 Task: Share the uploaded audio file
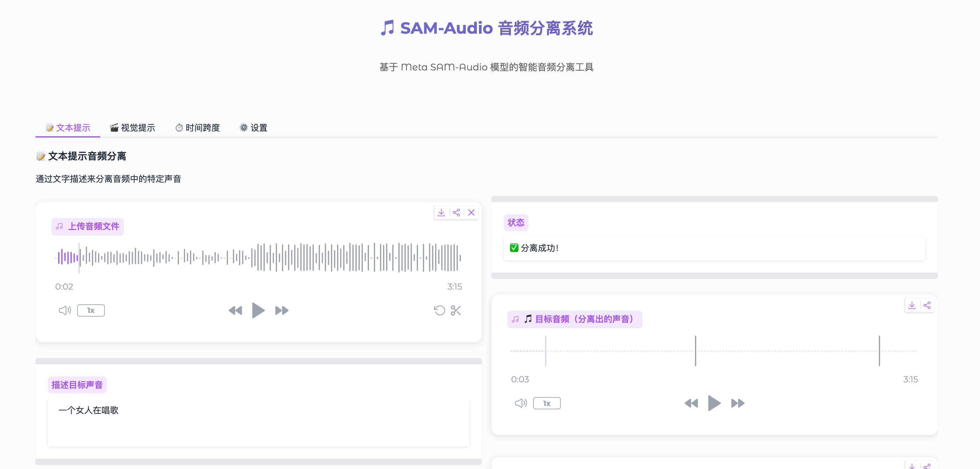[456, 212]
